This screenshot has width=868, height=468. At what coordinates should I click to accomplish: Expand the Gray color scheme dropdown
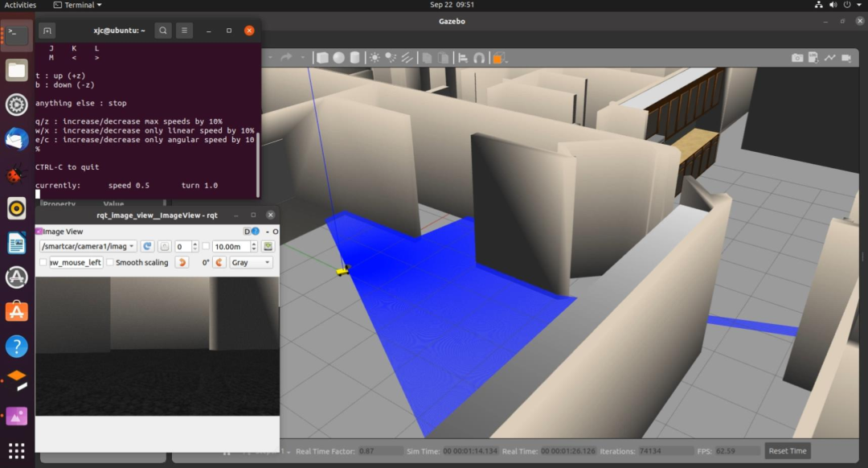tap(251, 262)
